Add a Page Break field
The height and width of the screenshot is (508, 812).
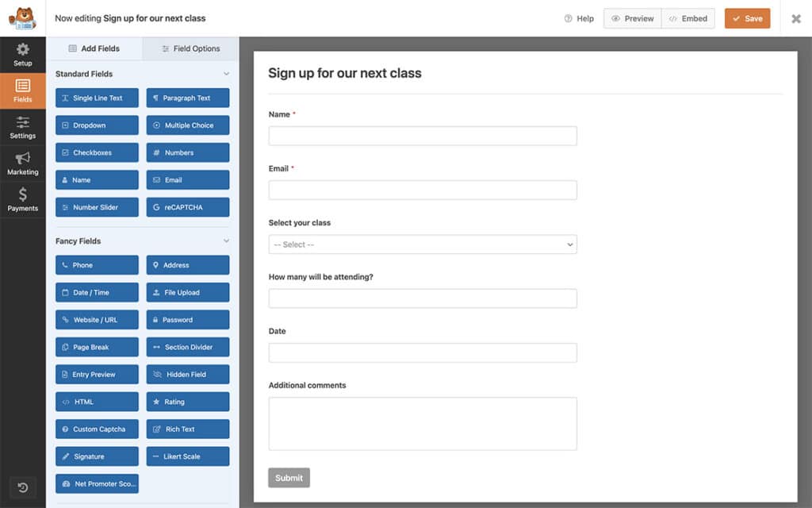[97, 348]
